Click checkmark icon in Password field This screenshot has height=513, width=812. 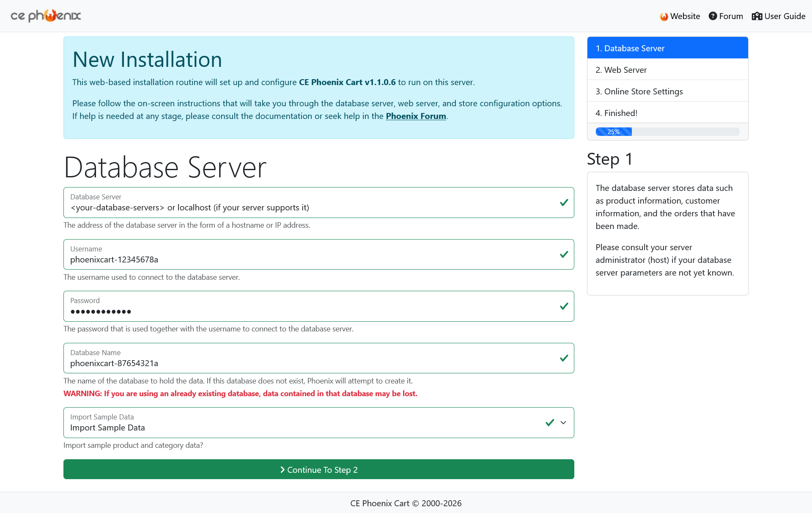point(564,306)
